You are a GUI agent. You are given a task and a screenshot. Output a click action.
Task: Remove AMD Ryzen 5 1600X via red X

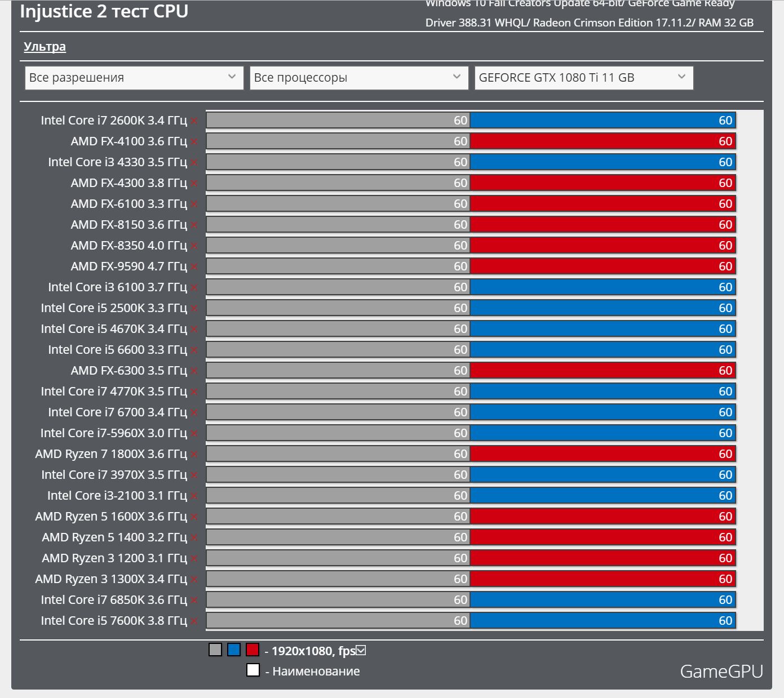click(194, 517)
